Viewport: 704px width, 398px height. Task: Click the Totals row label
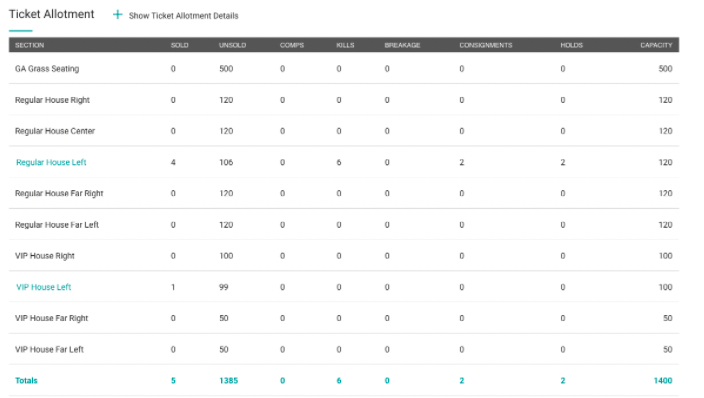(x=26, y=380)
